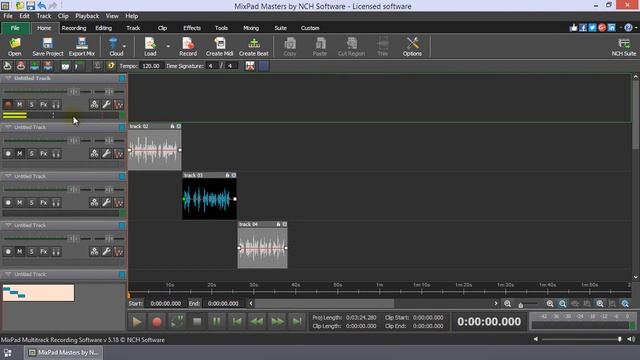Screen dimensions: 640x360
Task: Open the Load dropdown arrow
Action: click(x=168, y=47)
